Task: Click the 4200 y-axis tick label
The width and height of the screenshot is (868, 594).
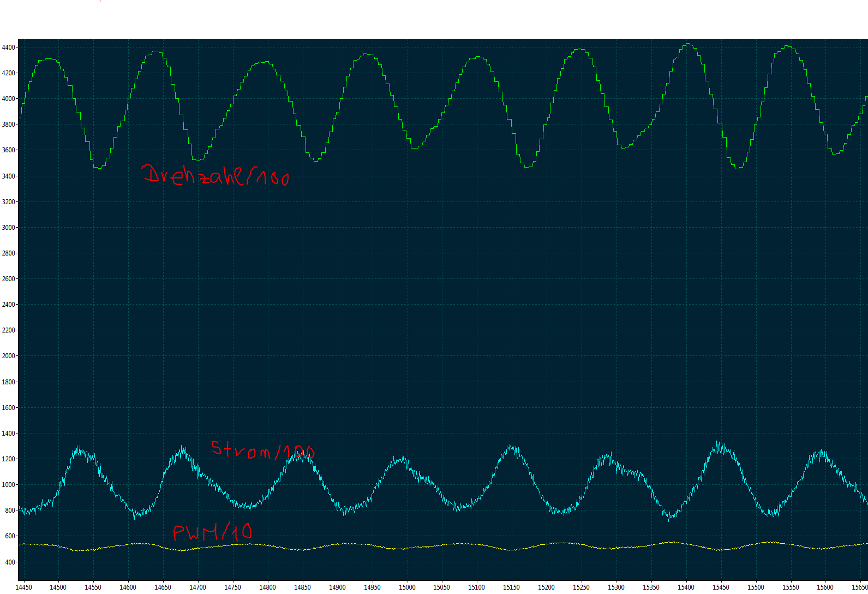Action: click(9, 73)
